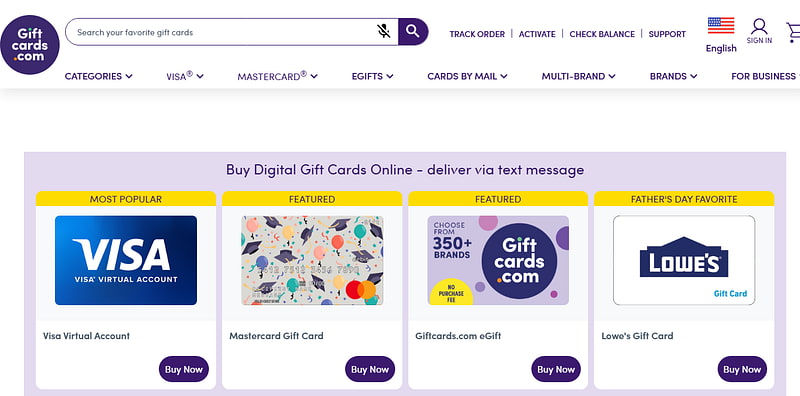Click the Track Order link

pyautogui.click(x=477, y=34)
